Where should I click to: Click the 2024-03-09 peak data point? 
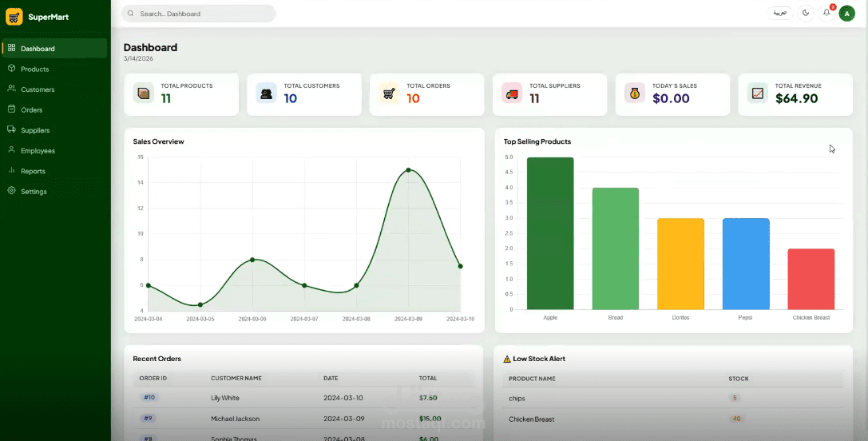pyautogui.click(x=409, y=170)
